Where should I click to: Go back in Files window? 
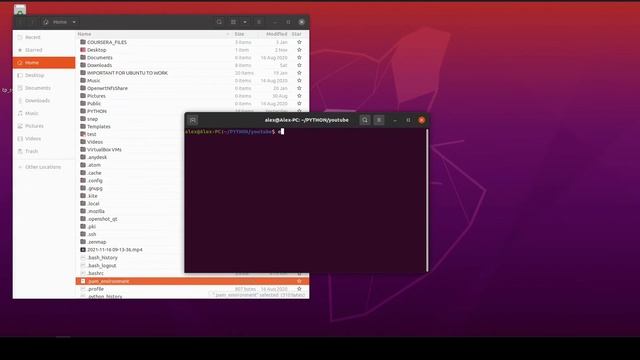click(21, 22)
